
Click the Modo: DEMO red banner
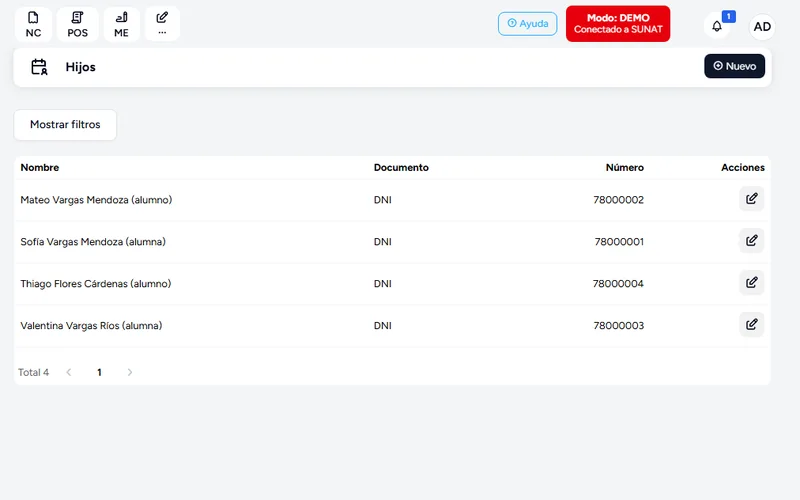[618, 23]
